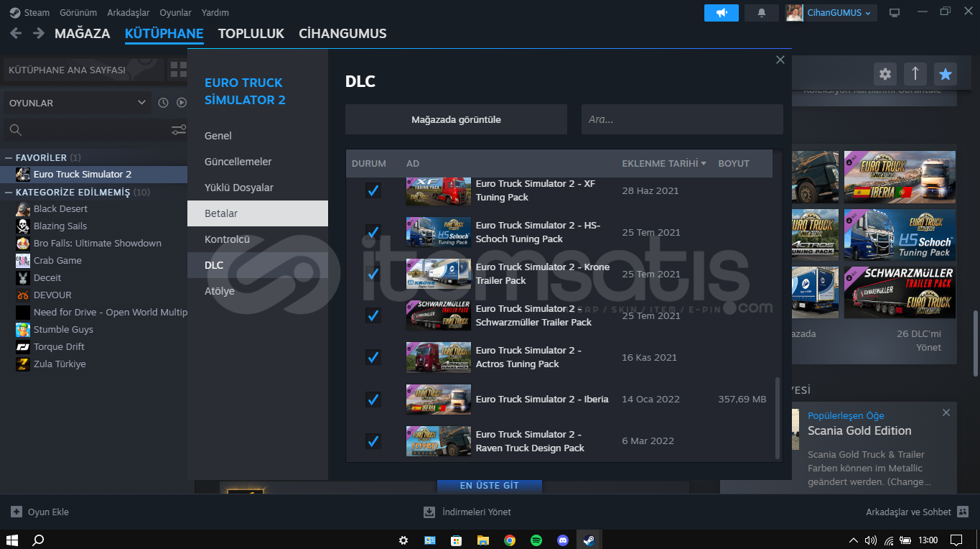Select Betalar in properties sidebar

tap(258, 213)
